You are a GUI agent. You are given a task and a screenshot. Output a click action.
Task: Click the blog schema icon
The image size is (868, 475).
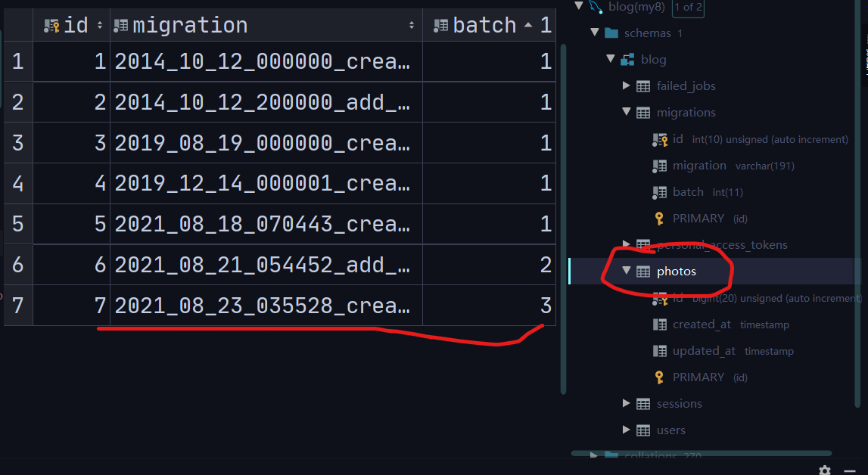coord(627,60)
